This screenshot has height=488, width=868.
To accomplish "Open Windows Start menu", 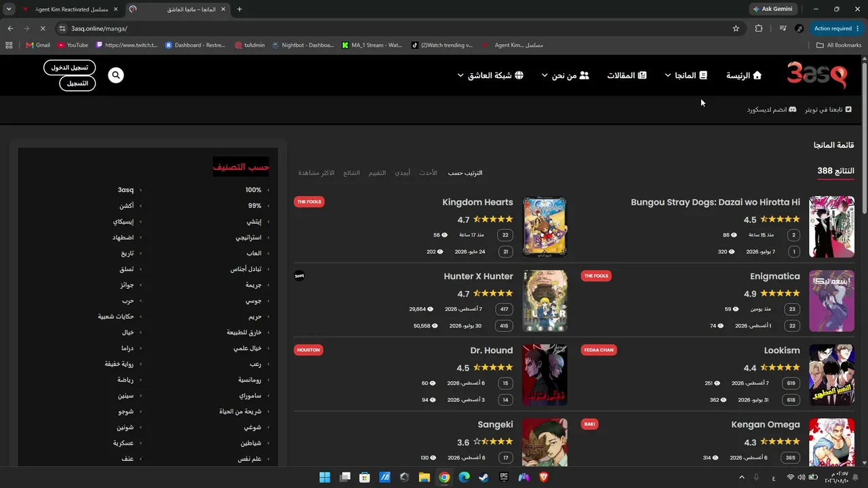I will pos(325,477).
